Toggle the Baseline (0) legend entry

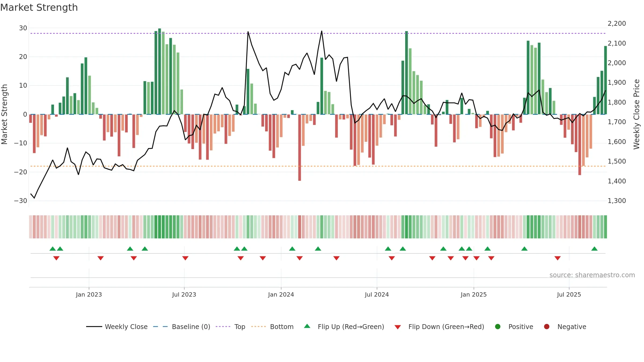(x=182, y=327)
